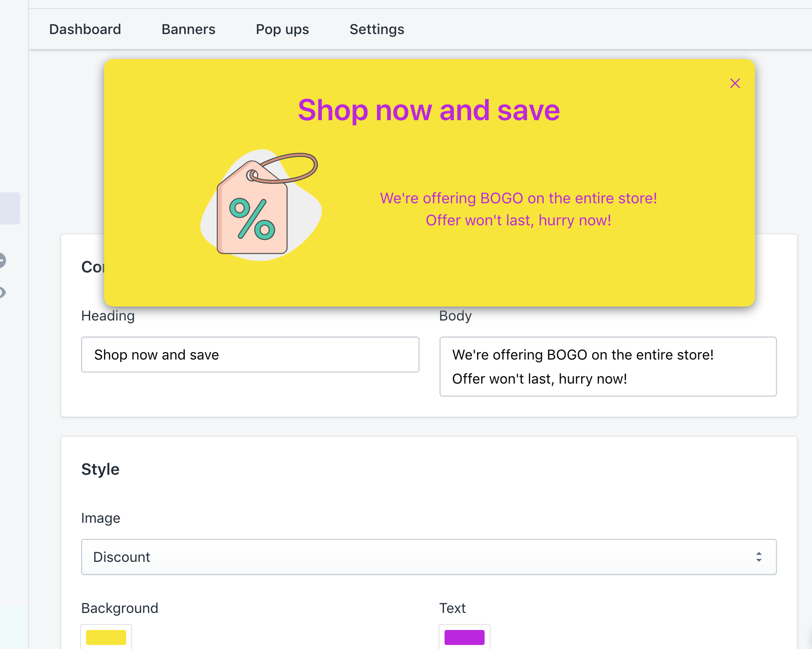Click the Image label above the dropdown
Screen dimensions: 812x649
click(101, 518)
